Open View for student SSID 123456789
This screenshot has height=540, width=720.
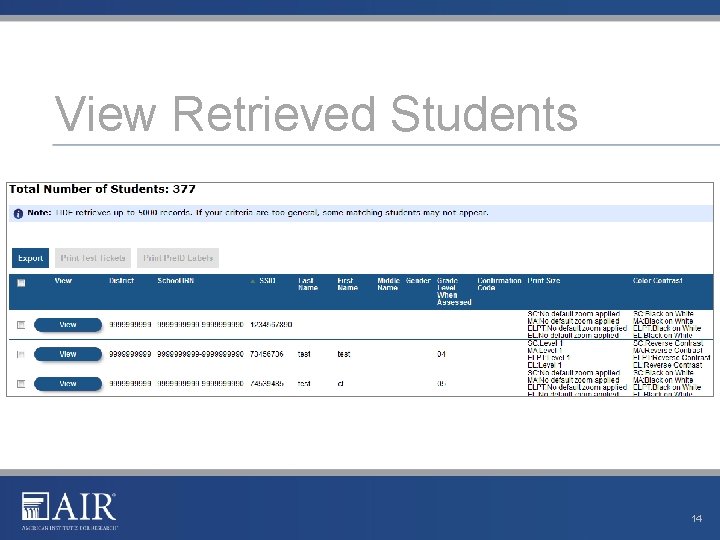click(68, 325)
